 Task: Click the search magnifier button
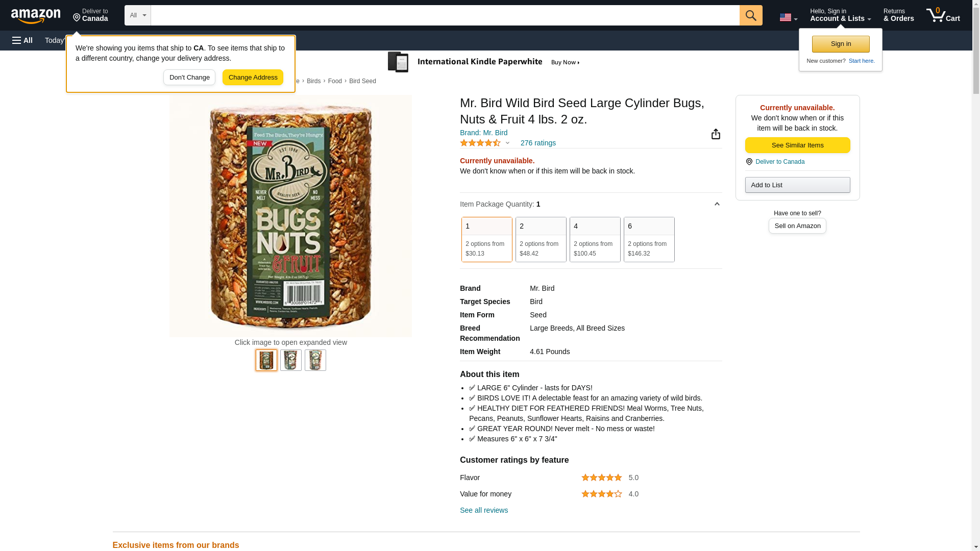pyautogui.click(x=750, y=15)
